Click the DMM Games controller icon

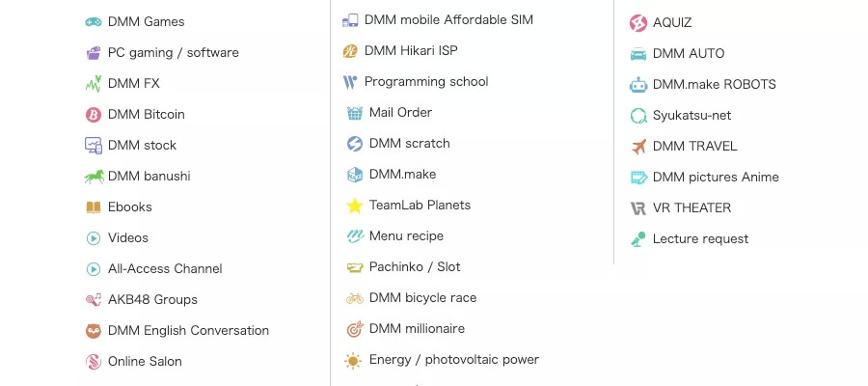94,21
